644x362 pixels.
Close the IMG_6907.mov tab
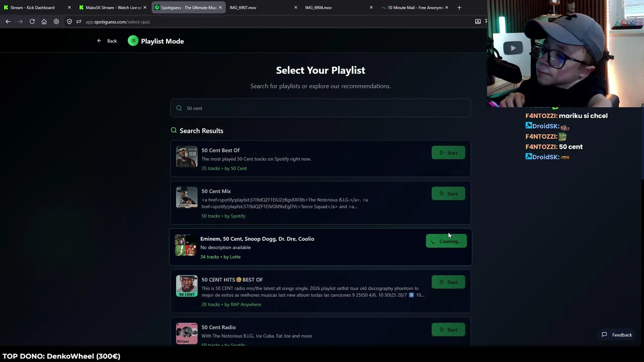[296, 8]
